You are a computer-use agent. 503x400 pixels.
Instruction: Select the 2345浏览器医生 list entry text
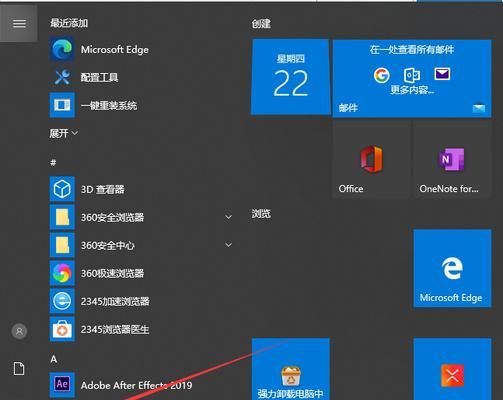tap(115, 329)
